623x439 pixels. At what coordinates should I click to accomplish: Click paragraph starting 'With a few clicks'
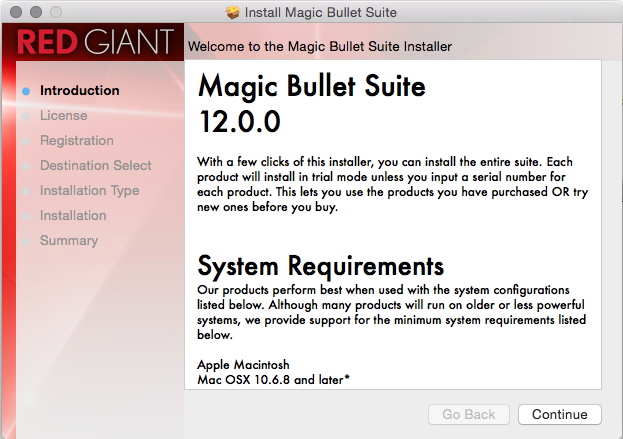click(393, 184)
